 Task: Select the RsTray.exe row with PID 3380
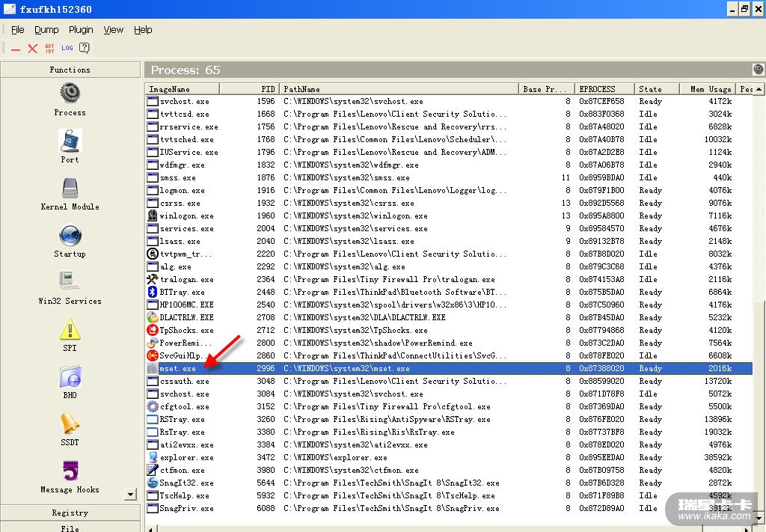449,432
